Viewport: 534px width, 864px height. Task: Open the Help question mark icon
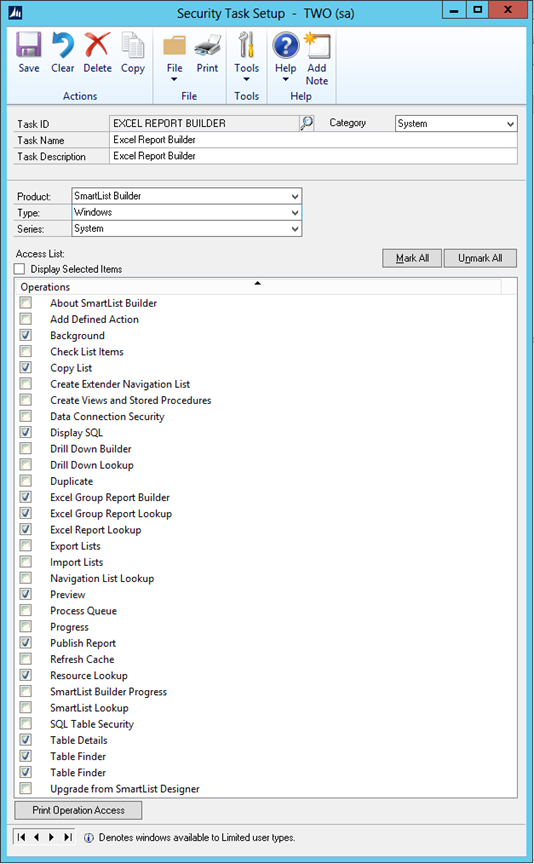tap(285, 45)
